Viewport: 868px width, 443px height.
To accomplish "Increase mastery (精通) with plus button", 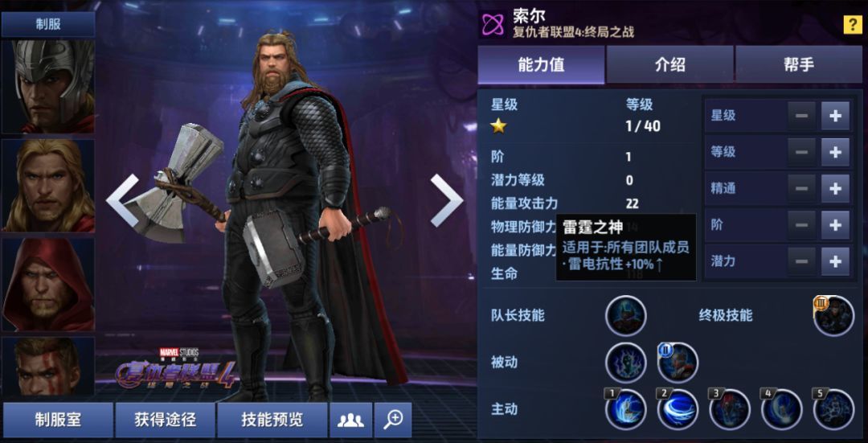I will [x=835, y=189].
